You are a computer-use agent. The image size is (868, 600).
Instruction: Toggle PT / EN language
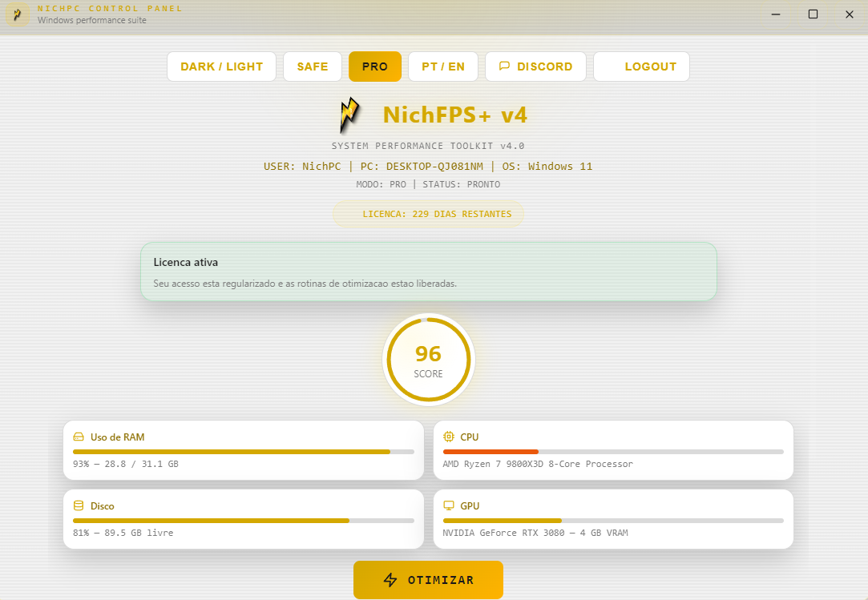(x=443, y=66)
